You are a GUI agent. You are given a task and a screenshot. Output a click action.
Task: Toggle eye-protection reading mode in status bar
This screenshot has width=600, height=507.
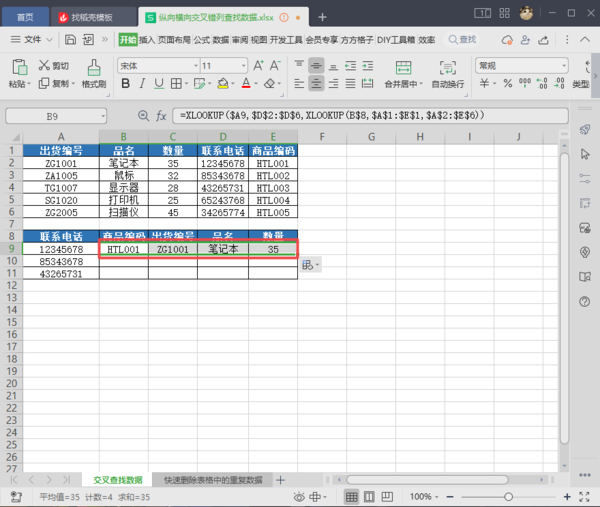tap(299, 496)
